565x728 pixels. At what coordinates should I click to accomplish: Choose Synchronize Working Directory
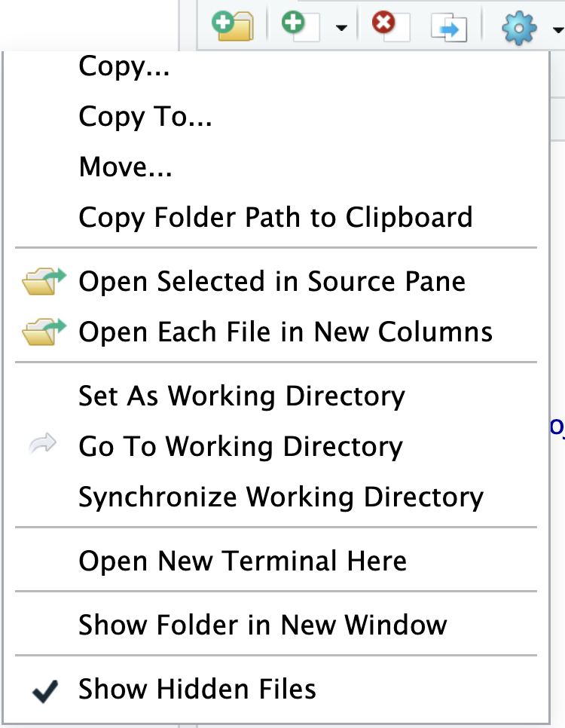pos(281,497)
